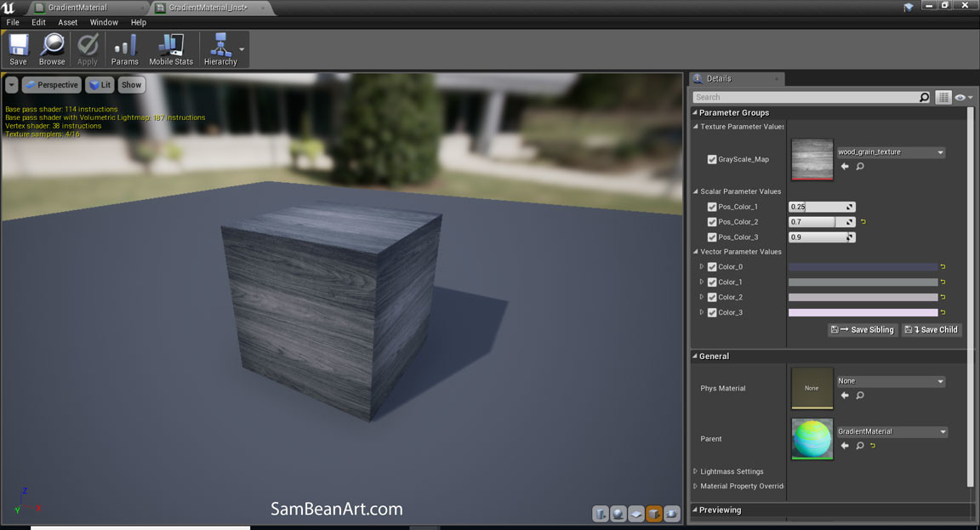Use selected asset arrow for Phys Material
The width and height of the screenshot is (980, 530).
845,395
